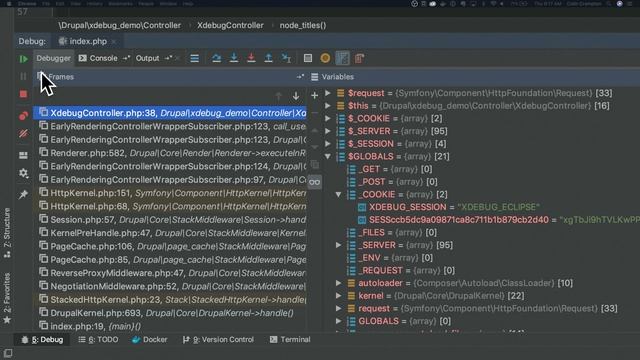Open the debugger settings gear icon

click(23, 173)
